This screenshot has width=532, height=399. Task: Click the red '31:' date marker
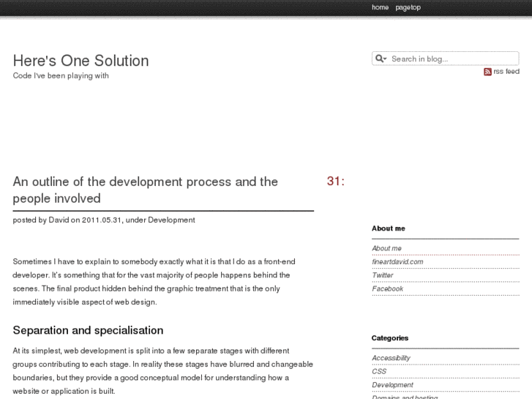click(336, 181)
